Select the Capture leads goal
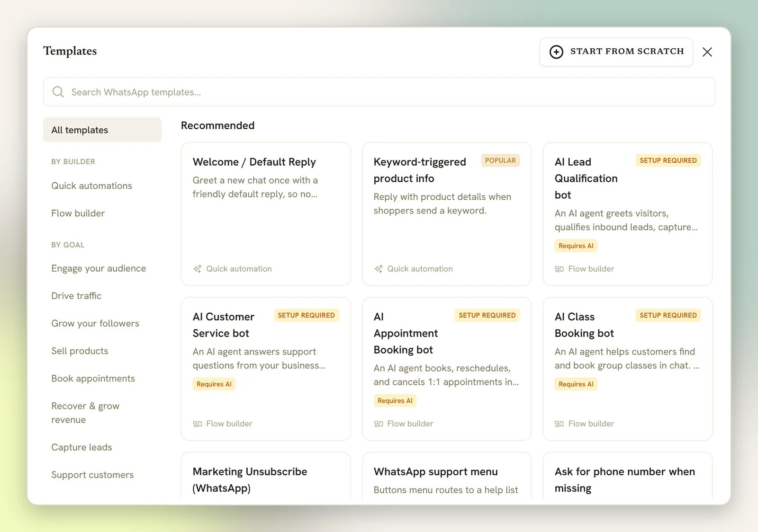The image size is (758, 532). click(x=81, y=447)
